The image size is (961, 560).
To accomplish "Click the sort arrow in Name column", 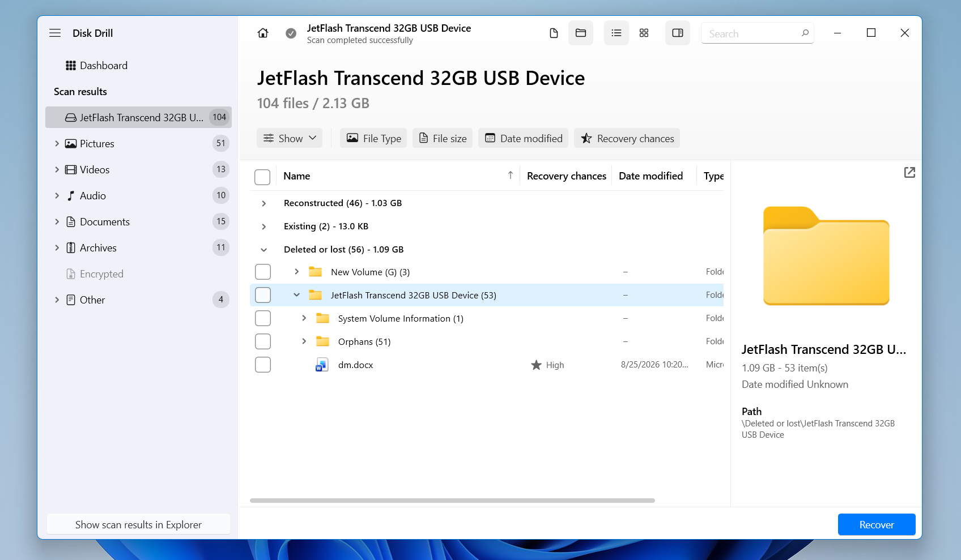I will click(x=511, y=176).
